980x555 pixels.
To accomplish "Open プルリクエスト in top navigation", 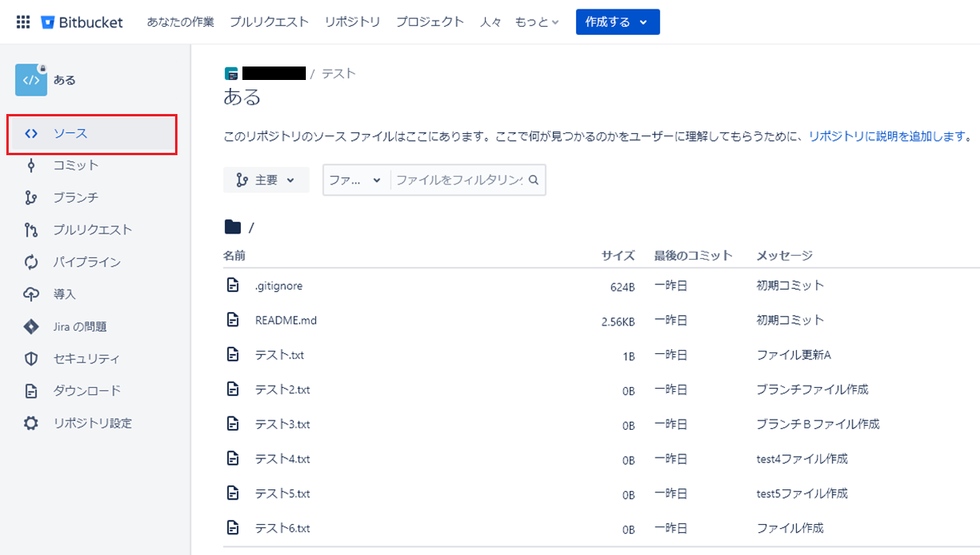I will click(x=269, y=22).
